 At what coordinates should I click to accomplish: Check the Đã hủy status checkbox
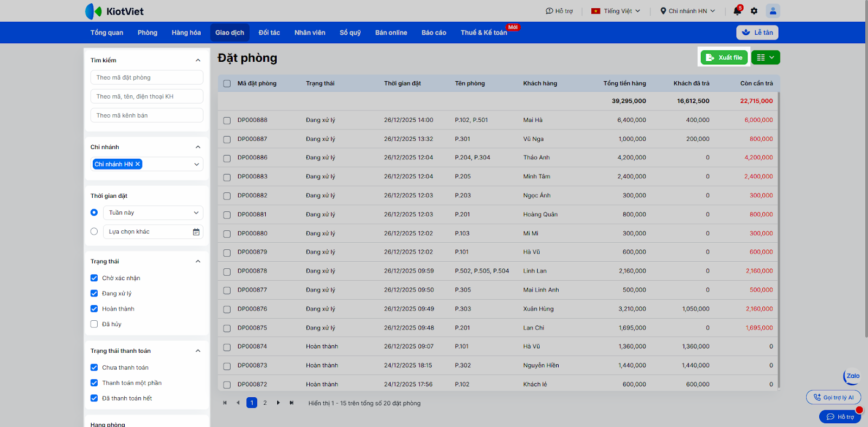pyautogui.click(x=94, y=324)
